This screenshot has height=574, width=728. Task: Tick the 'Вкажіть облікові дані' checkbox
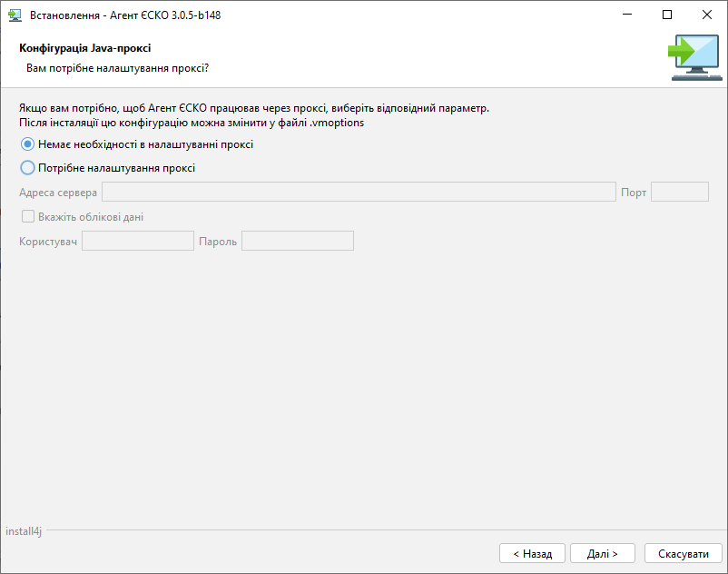tap(28, 216)
